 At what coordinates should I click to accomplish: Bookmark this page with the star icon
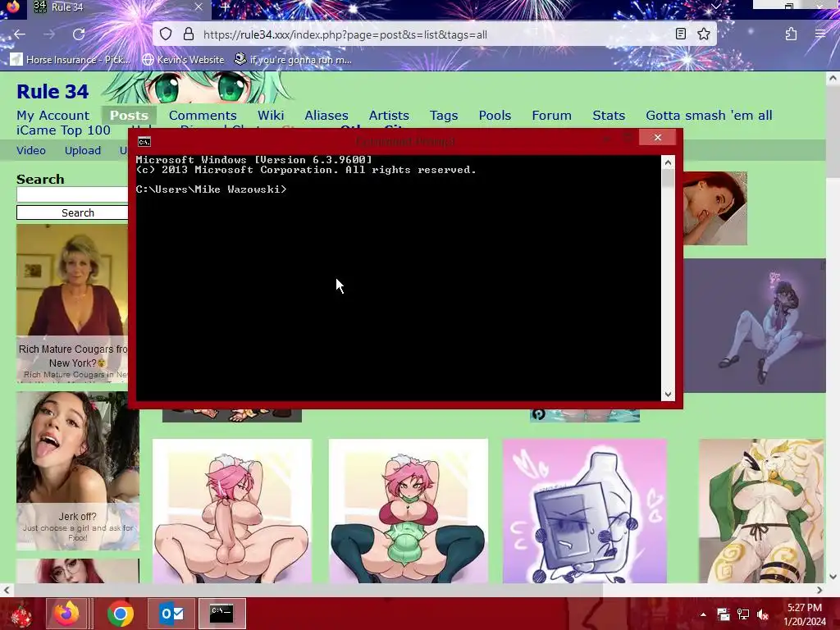[704, 34]
